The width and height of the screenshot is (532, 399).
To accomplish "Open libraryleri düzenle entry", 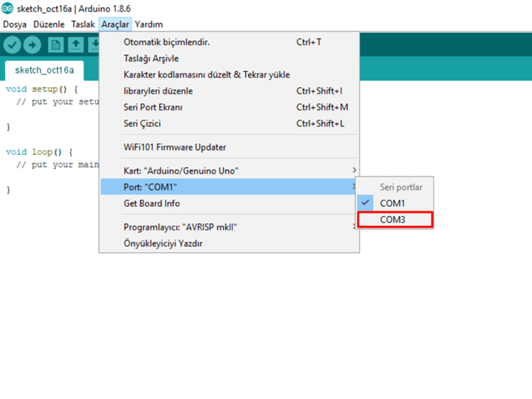I will 229,91.
